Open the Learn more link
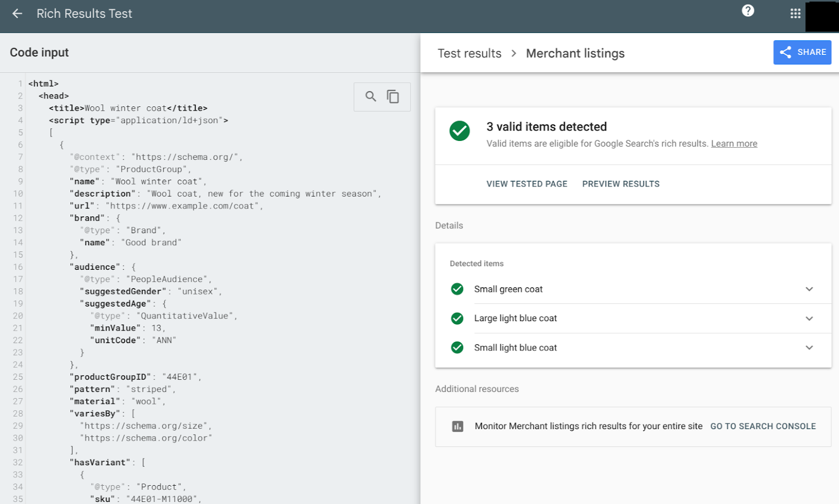 pyautogui.click(x=734, y=143)
